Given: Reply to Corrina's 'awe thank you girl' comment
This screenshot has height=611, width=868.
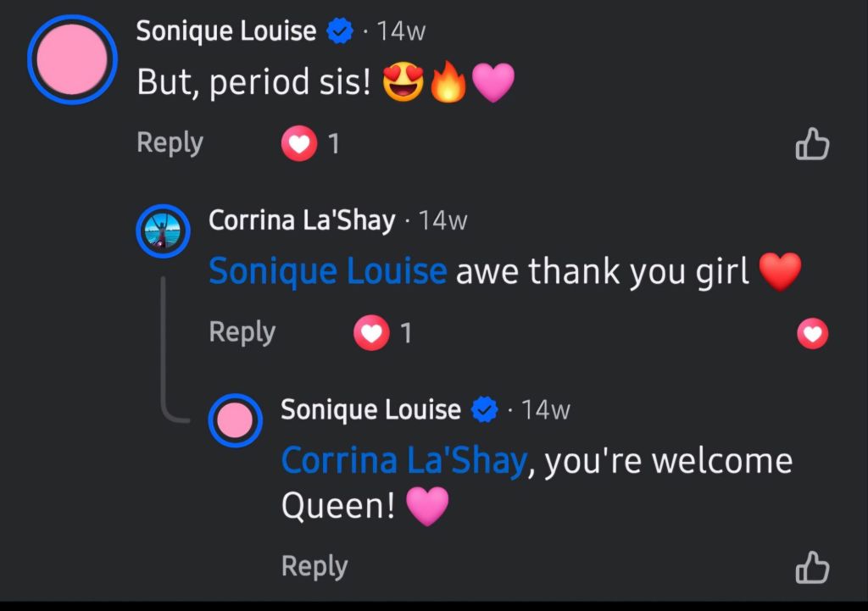Looking at the screenshot, I should tap(242, 332).
